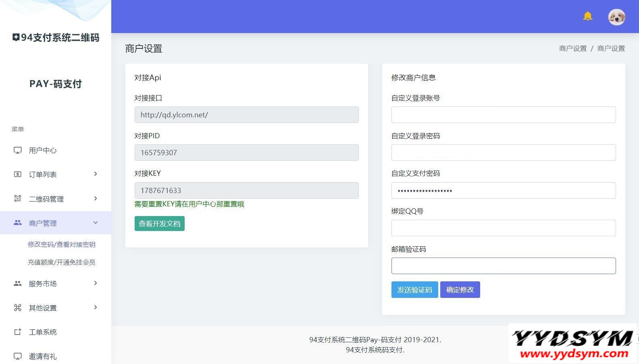Click the notification bell icon
This screenshot has width=639, height=364.
point(587,17)
